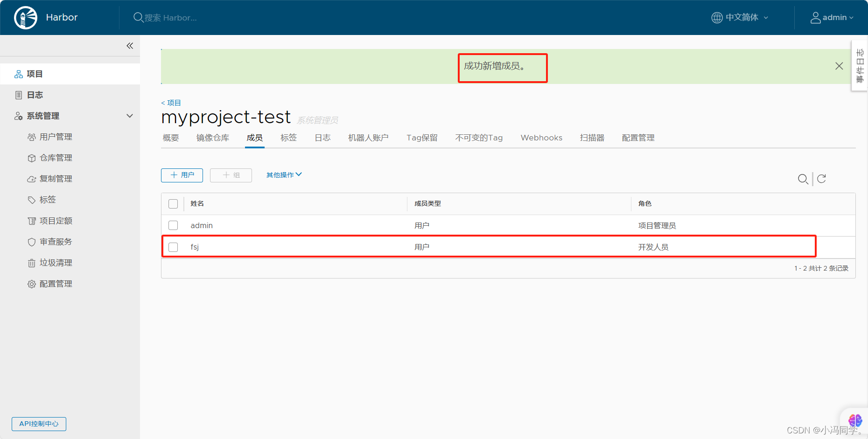Click the myproject-test project title
The width and height of the screenshot is (868, 439).
click(x=226, y=117)
